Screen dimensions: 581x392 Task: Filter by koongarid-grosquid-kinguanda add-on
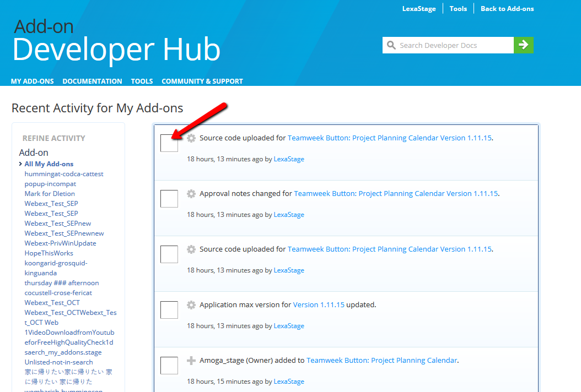(x=56, y=268)
